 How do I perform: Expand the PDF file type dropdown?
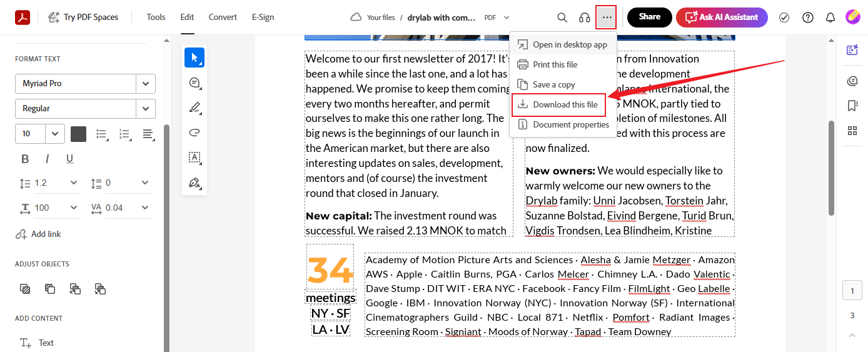[507, 18]
